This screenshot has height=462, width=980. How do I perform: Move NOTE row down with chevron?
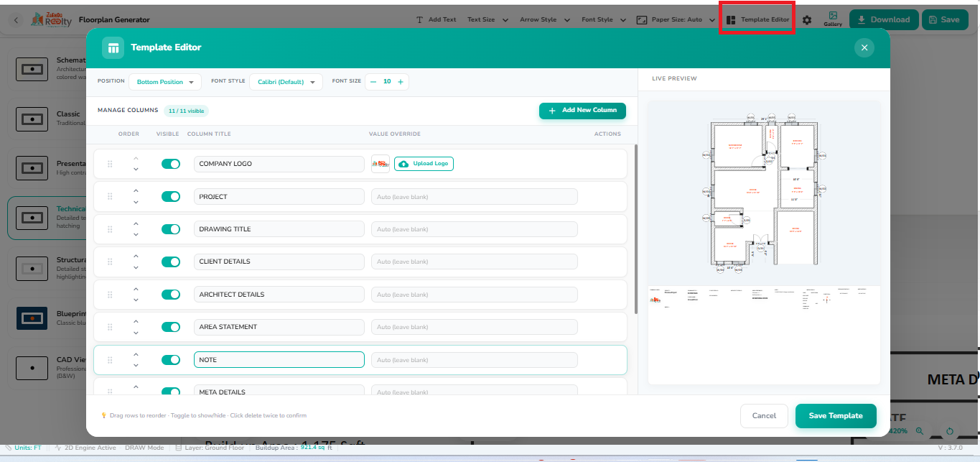pyautogui.click(x=136, y=366)
